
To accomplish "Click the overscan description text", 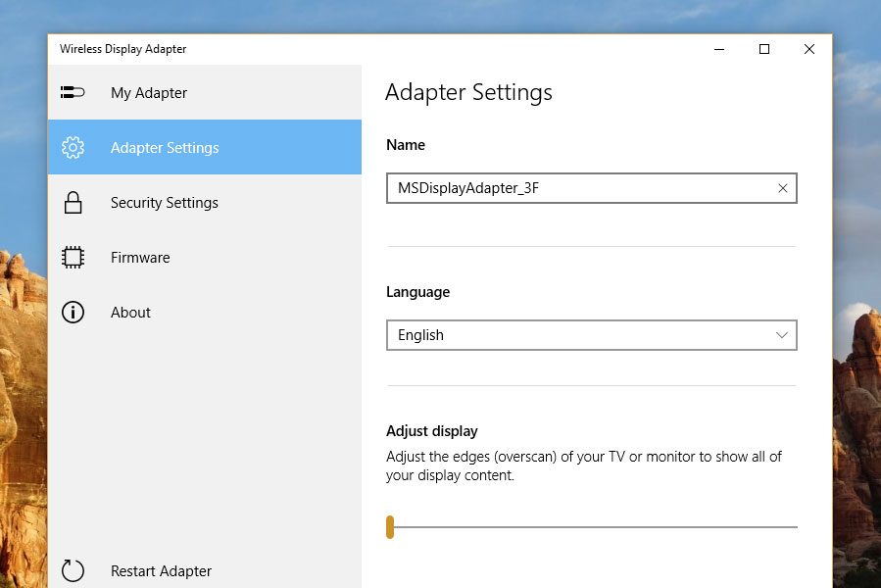I will [584, 466].
